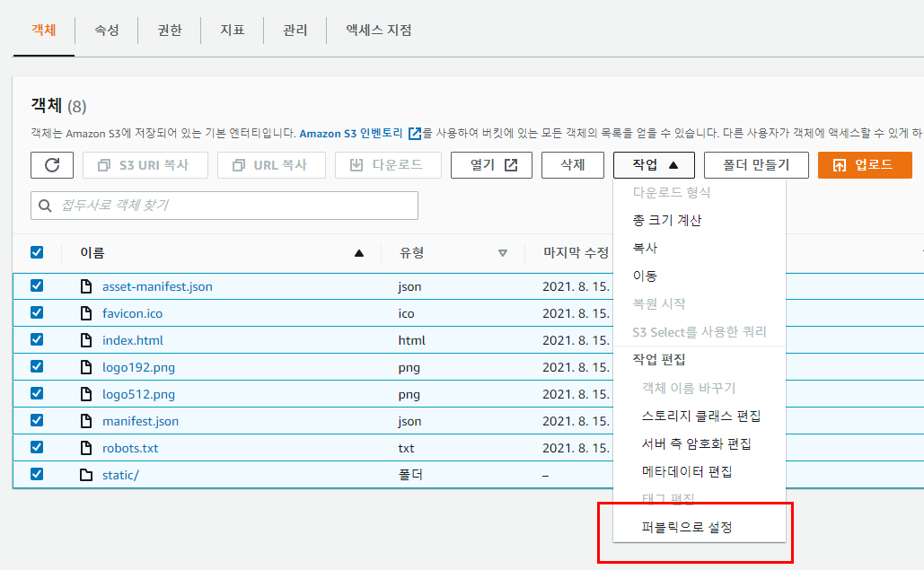Sort by 유형 column arrow

[x=503, y=253]
